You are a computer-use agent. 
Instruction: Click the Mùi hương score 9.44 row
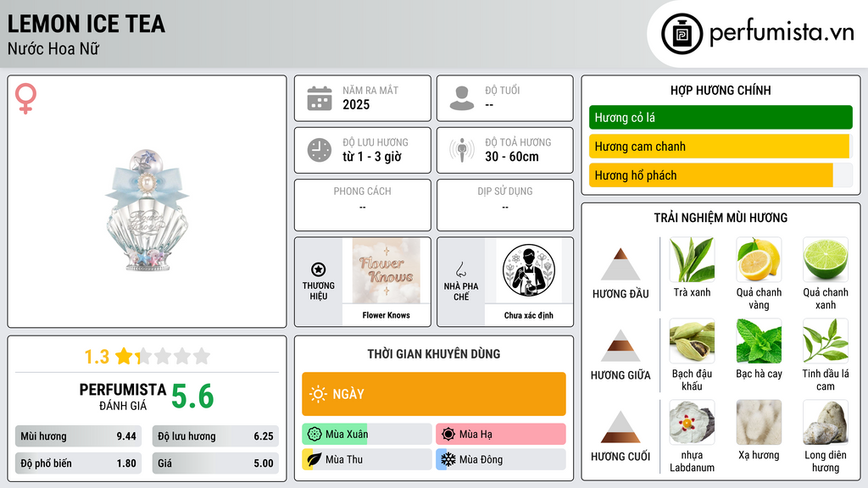click(x=78, y=436)
